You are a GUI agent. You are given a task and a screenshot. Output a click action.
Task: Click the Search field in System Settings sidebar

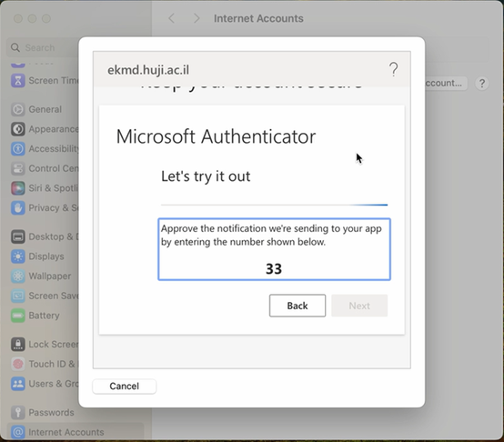coord(43,47)
